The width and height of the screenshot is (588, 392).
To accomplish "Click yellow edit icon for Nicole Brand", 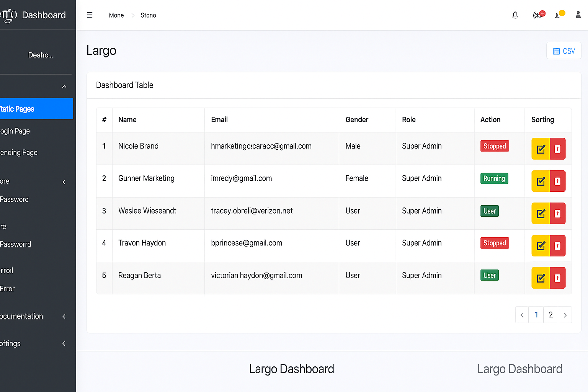I will (x=541, y=149).
